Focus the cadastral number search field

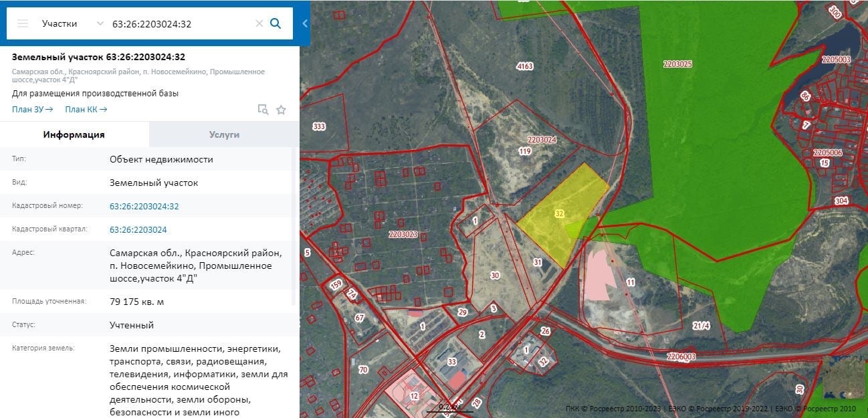[179, 23]
